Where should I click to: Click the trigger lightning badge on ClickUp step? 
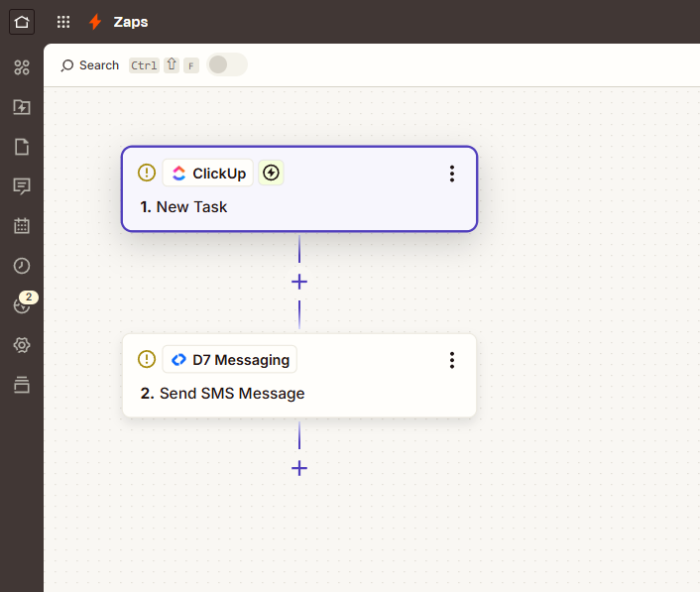click(x=271, y=173)
